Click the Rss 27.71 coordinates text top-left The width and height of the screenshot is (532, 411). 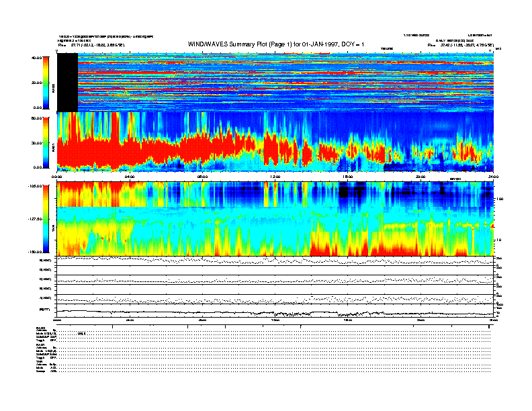91,45
